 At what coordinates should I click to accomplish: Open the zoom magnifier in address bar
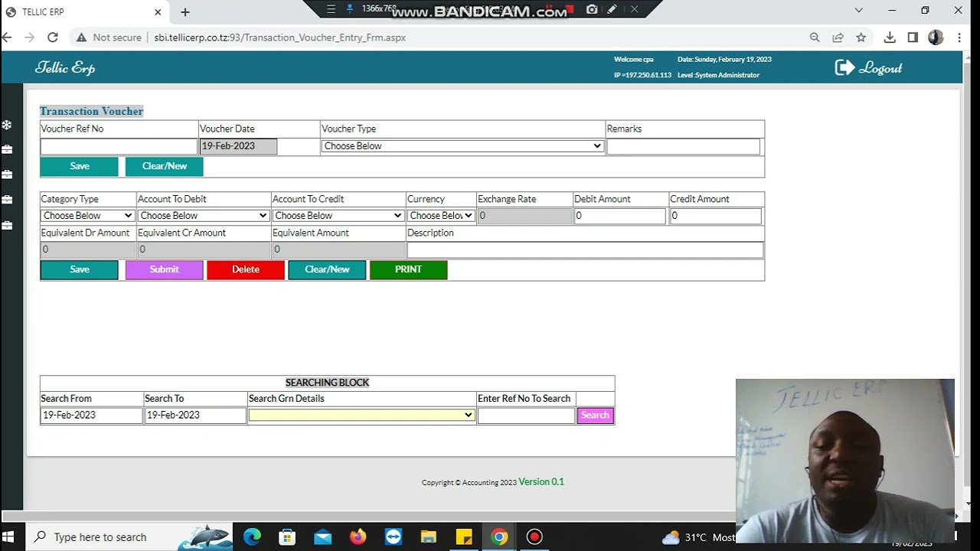click(815, 37)
